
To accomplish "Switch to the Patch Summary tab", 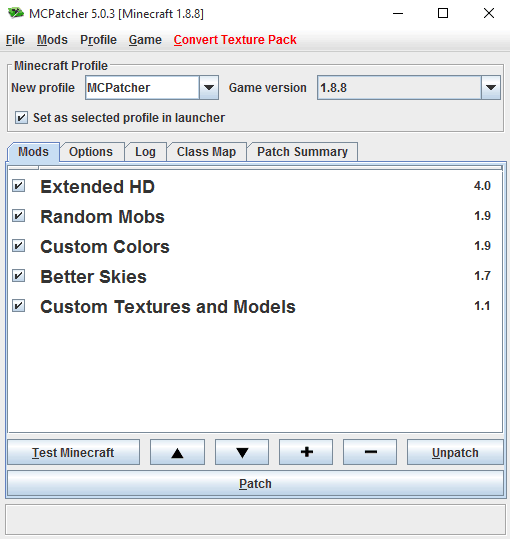I will [302, 152].
